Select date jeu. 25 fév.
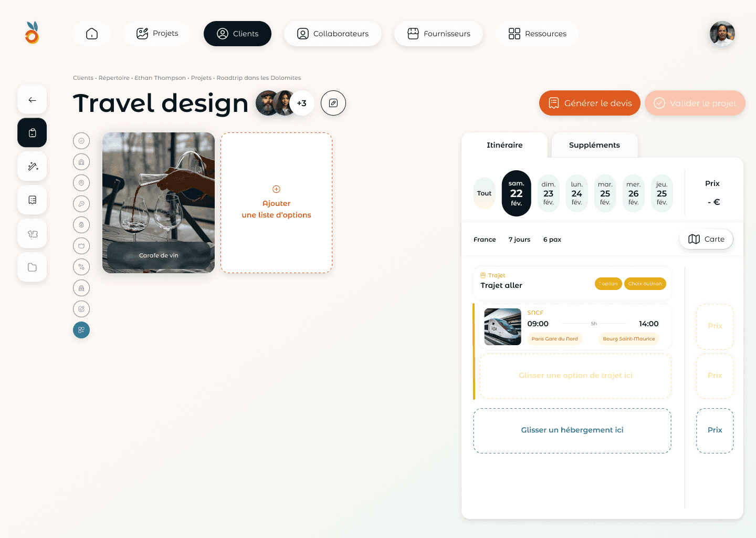This screenshot has width=756, height=538. pos(662,193)
